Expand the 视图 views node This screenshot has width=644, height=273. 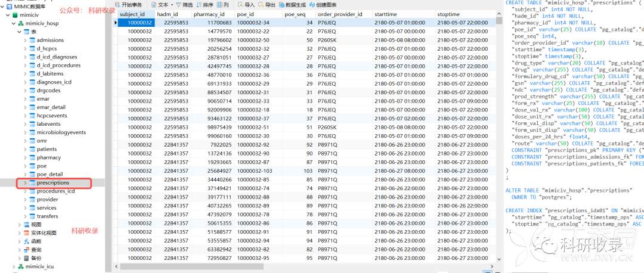[x=19, y=225]
